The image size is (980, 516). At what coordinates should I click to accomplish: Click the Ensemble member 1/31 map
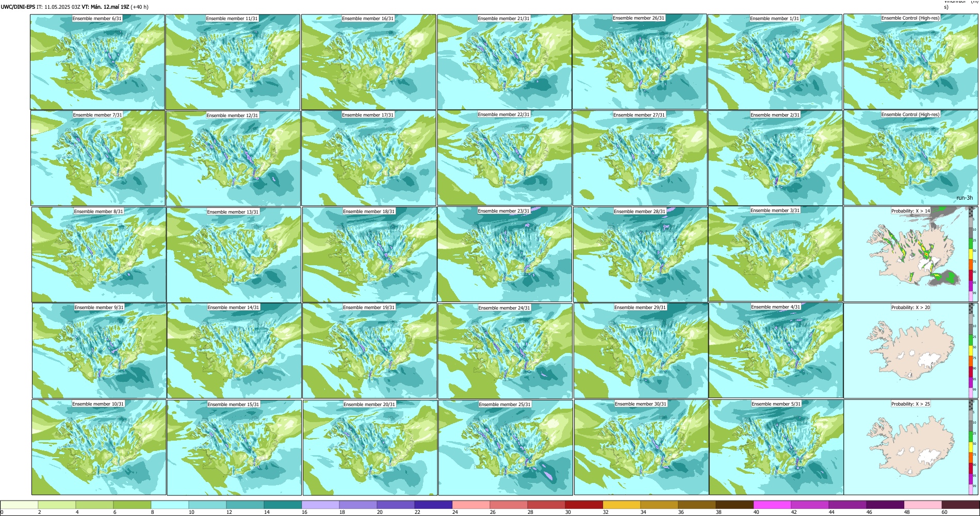click(x=775, y=62)
